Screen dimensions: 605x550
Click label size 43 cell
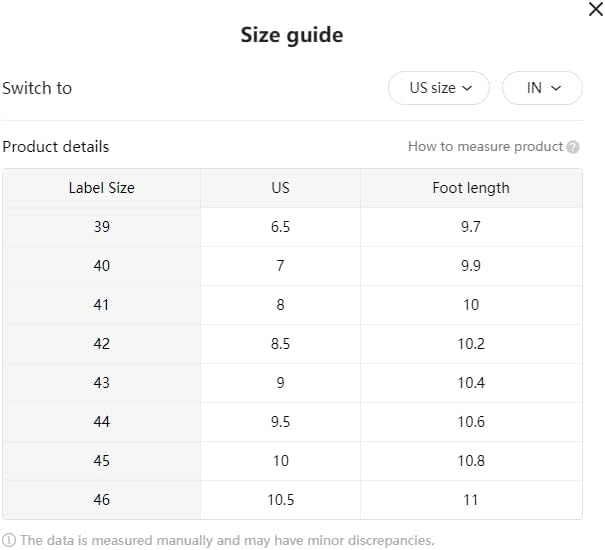tap(101, 383)
